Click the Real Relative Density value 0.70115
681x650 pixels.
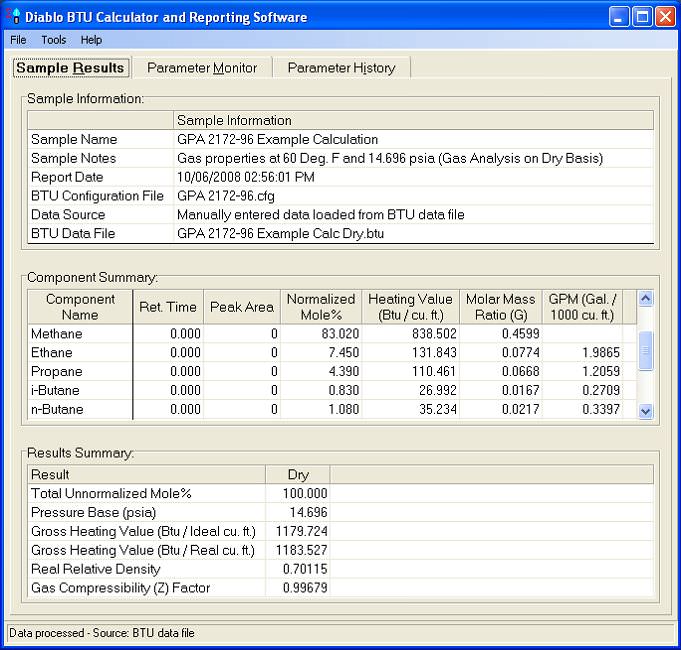[x=305, y=569]
